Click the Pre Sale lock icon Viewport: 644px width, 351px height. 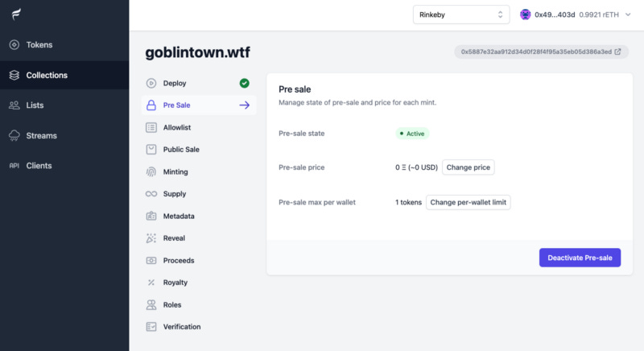coord(151,105)
